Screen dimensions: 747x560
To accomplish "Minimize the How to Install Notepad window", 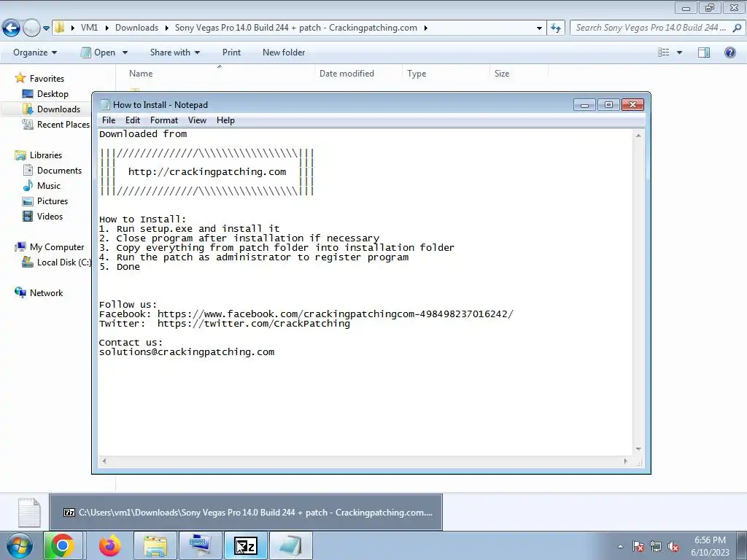I will click(584, 105).
